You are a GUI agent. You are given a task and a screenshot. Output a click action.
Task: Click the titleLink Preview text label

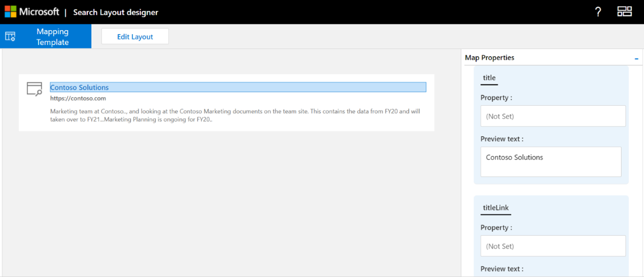click(x=502, y=268)
